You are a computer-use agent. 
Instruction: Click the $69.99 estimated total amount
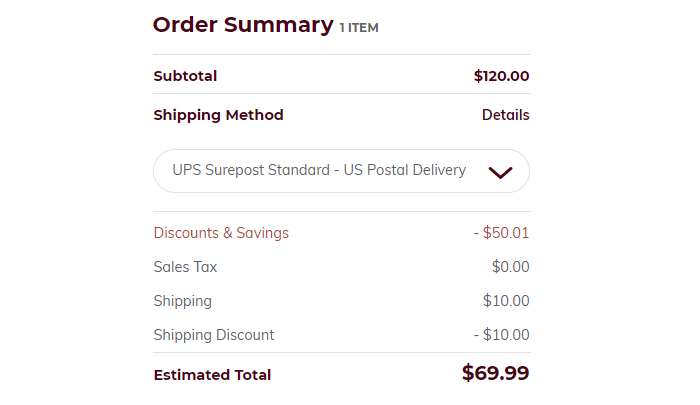[495, 373]
